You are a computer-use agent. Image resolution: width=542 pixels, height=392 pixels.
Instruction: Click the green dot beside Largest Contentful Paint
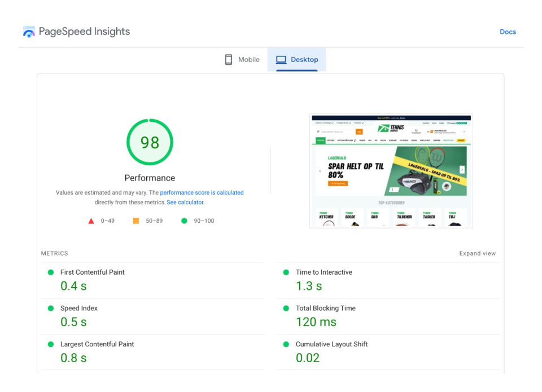[x=52, y=344]
